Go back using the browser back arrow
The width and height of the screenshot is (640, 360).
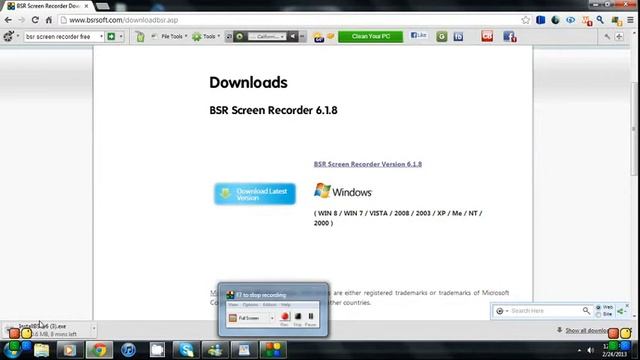coord(8,20)
